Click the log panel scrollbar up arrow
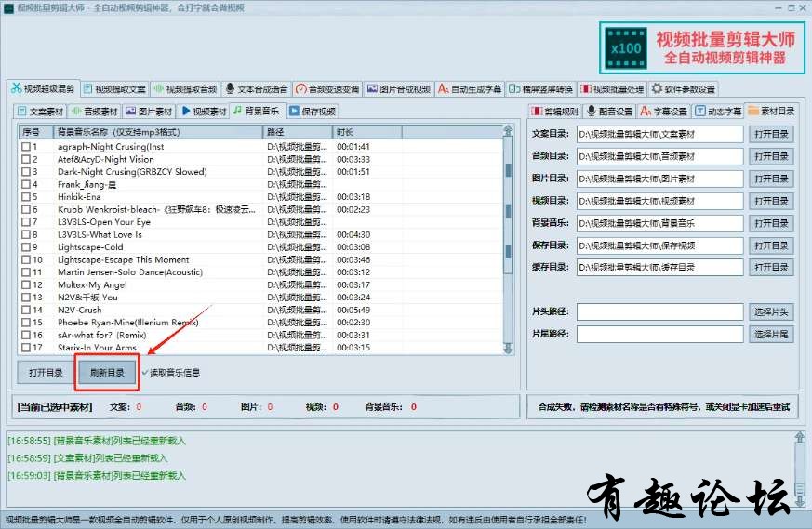 tap(799, 437)
